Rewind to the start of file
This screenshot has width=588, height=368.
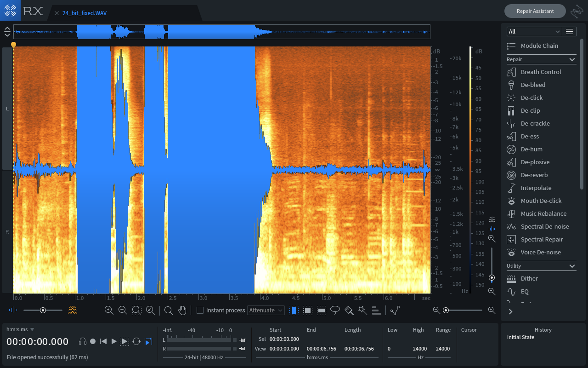click(103, 341)
